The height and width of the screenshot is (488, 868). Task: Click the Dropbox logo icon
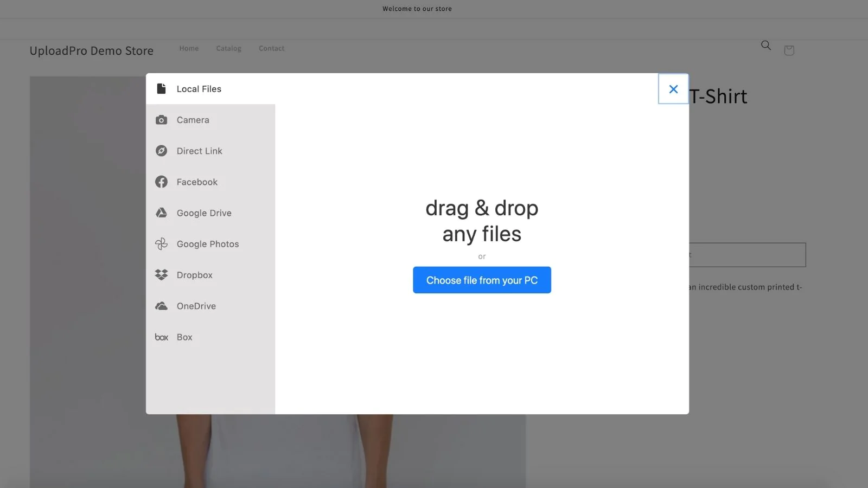(x=161, y=275)
